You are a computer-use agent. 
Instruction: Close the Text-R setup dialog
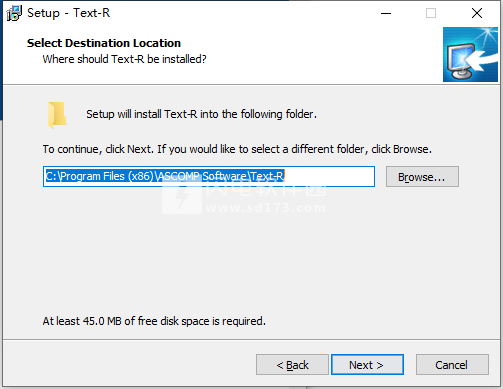[477, 13]
